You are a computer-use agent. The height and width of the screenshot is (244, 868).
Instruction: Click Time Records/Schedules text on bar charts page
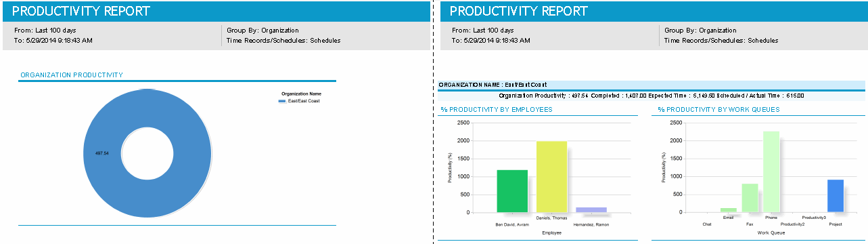point(721,41)
